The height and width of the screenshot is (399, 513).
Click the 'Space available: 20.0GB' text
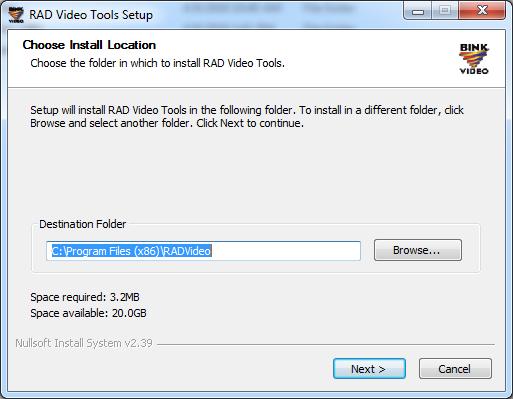(88, 313)
